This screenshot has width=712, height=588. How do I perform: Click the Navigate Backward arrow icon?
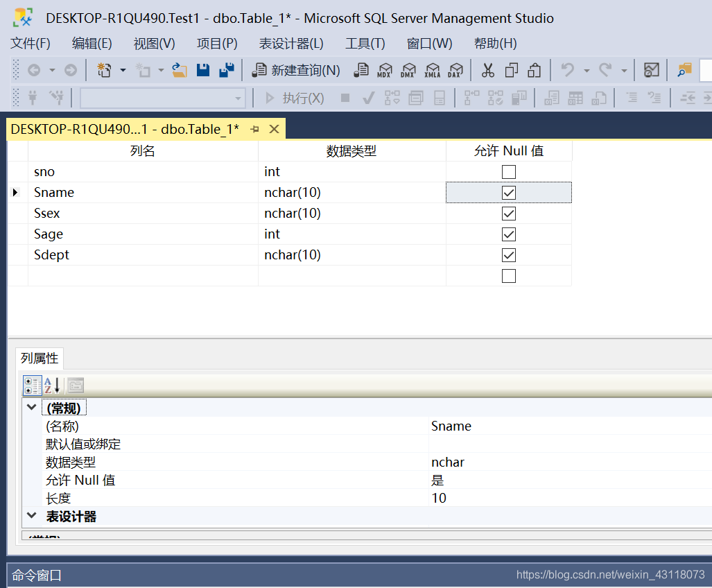(x=34, y=70)
